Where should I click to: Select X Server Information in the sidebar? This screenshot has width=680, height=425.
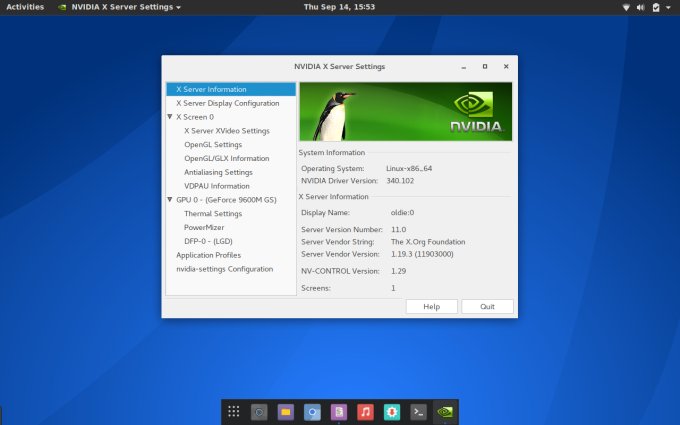231,89
